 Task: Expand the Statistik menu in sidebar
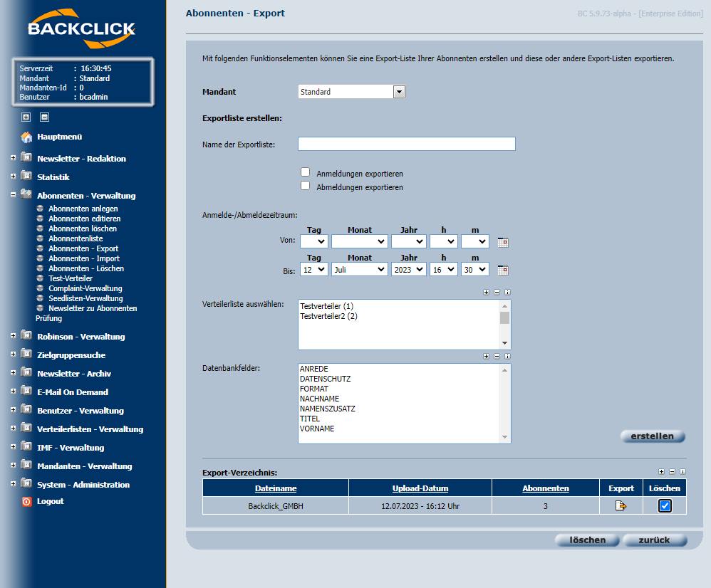coord(14,177)
